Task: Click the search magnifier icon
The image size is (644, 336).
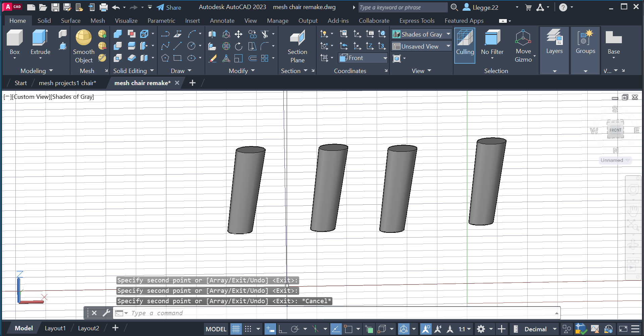Action: coord(454,7)
